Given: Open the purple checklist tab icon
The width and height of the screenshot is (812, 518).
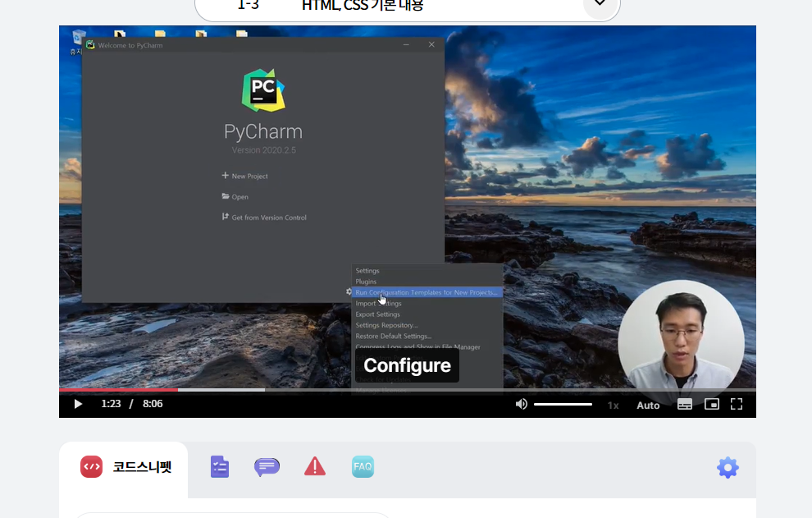Looking at the screenshot, I should (219, 467).
